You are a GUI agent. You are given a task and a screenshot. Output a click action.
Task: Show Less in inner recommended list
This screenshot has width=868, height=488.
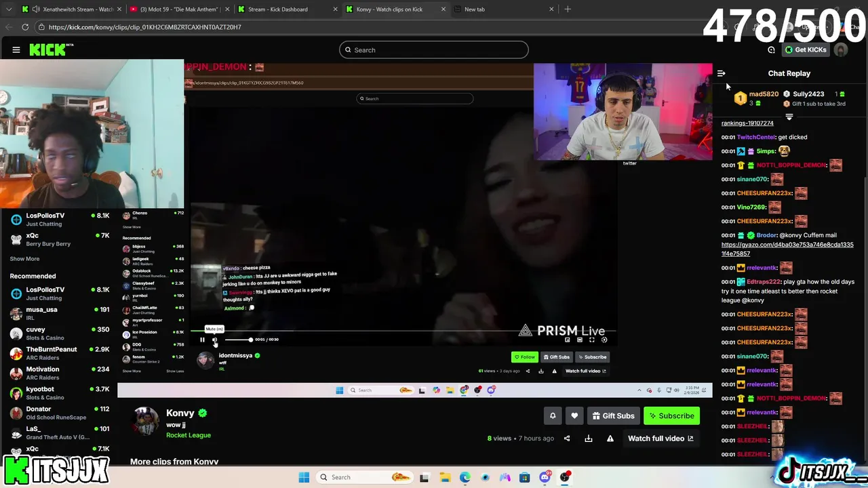[x=175, y=371]
